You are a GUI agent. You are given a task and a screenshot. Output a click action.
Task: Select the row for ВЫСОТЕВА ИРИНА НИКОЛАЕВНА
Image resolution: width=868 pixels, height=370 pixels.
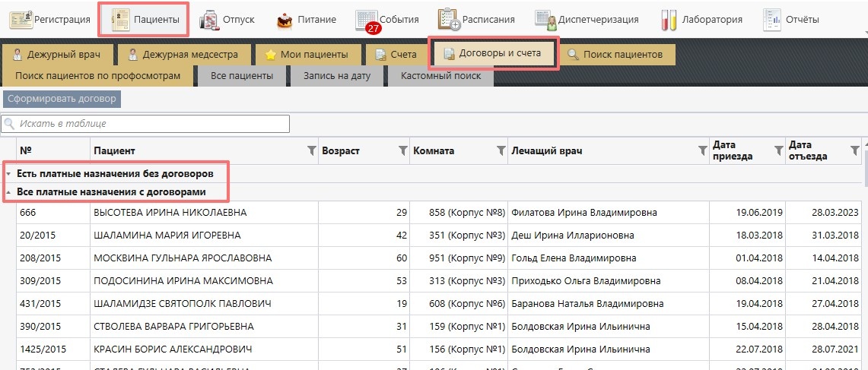[x=169, y=213]
